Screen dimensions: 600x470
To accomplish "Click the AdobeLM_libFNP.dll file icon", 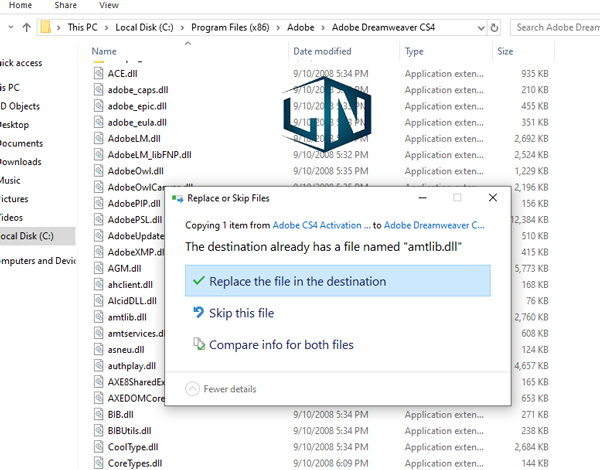I will point(98,155).
